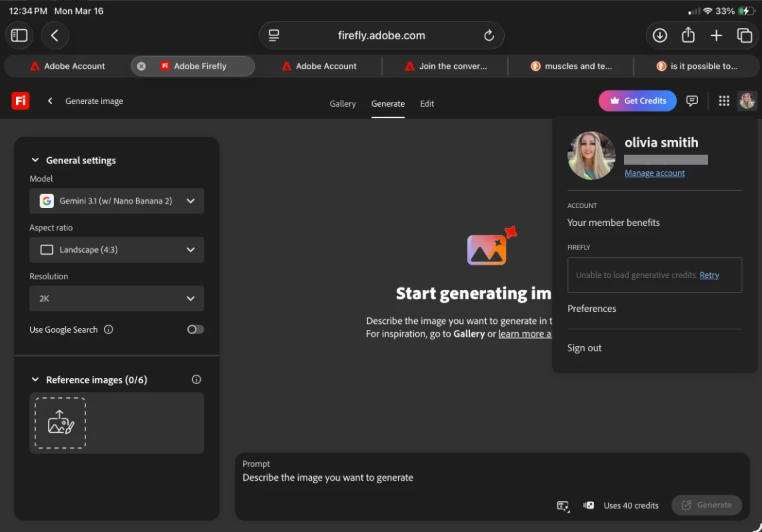Click the prompt text tools icon
Viewport: 762px width, 532px height.
[563, 506]
